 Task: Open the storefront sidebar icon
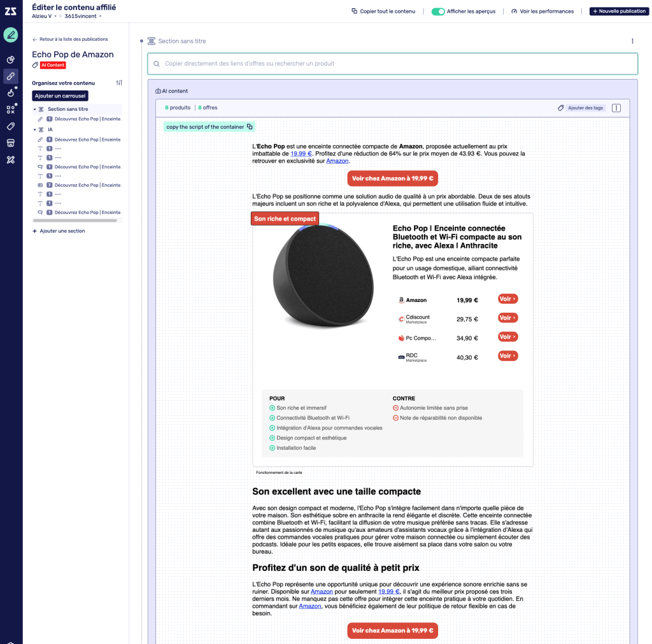(11, 143)
